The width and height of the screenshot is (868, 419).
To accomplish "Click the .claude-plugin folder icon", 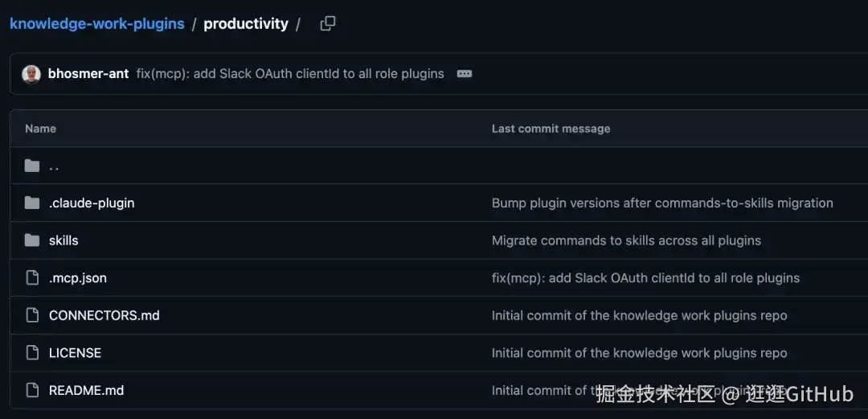I will pyautogui.click(x=32, y=203).
